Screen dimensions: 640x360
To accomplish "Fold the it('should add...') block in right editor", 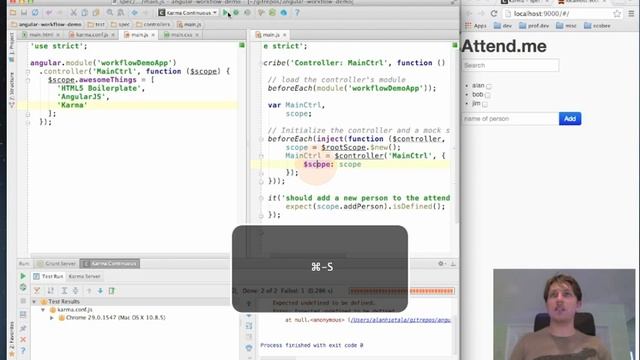I will click(261, 198).
